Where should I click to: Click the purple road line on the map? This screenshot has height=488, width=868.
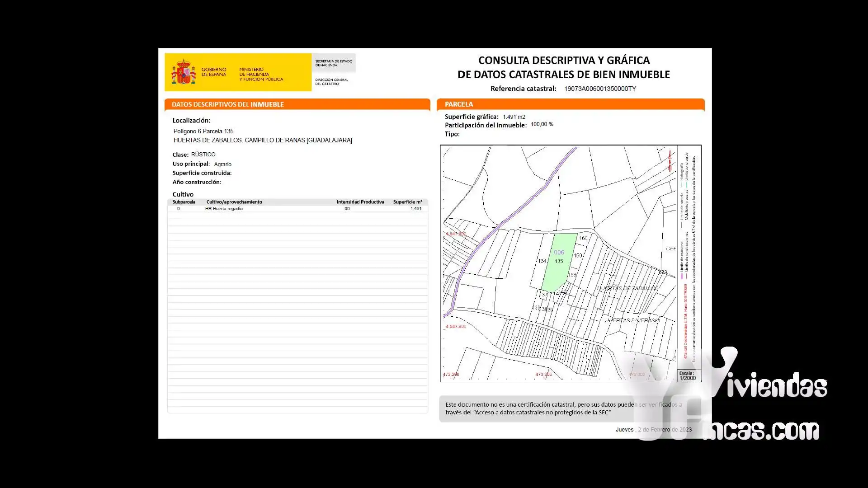[x=500, y=226]
